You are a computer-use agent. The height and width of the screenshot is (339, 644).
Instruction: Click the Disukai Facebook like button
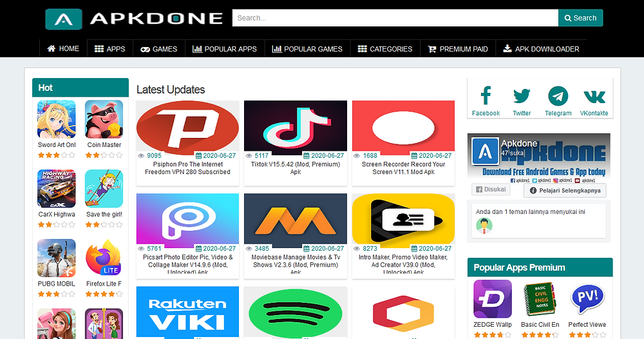(x=491, y=189)
